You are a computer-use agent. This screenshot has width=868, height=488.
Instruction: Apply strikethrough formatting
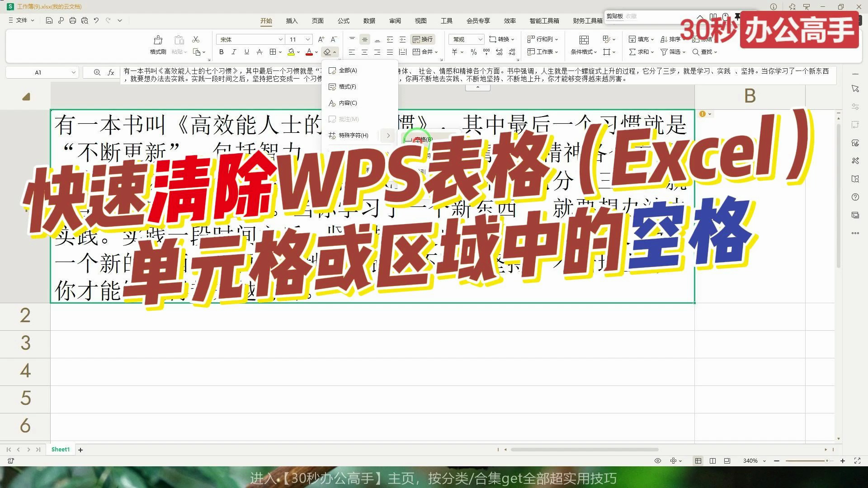[259, 52]
